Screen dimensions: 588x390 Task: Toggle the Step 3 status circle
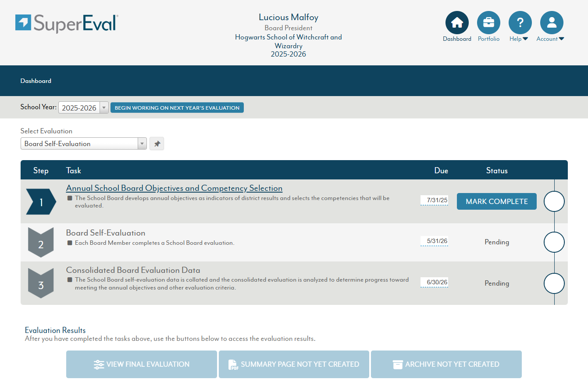[x=554, y=283]
